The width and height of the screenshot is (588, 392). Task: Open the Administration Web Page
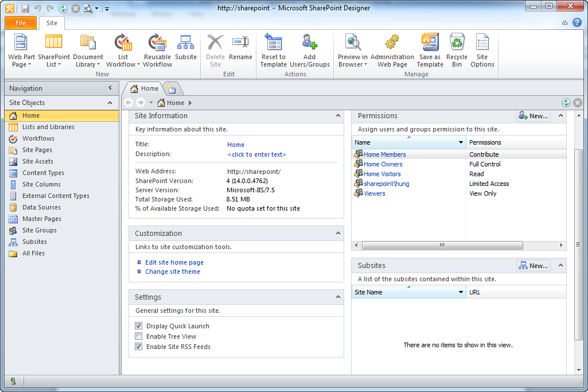coord(392,51)
